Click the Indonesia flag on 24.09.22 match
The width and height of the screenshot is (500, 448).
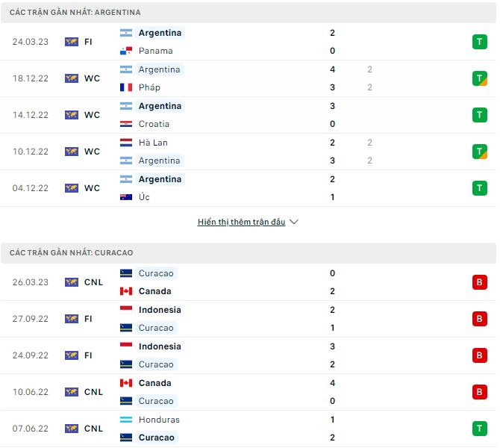tap(125, 346)
